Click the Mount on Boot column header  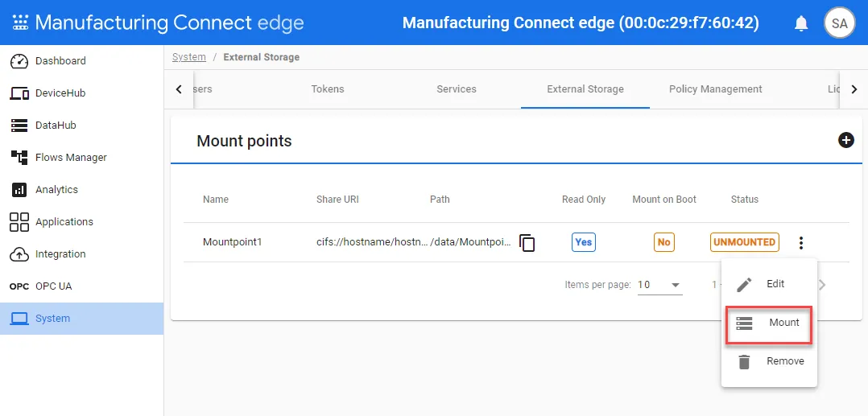[x=664, y=200]
